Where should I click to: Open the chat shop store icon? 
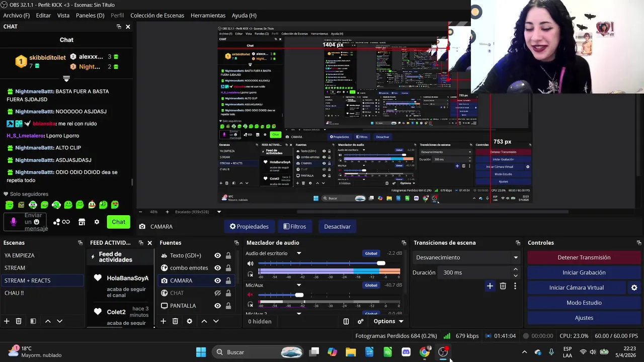pyautogui.click(x=82, y=222)
